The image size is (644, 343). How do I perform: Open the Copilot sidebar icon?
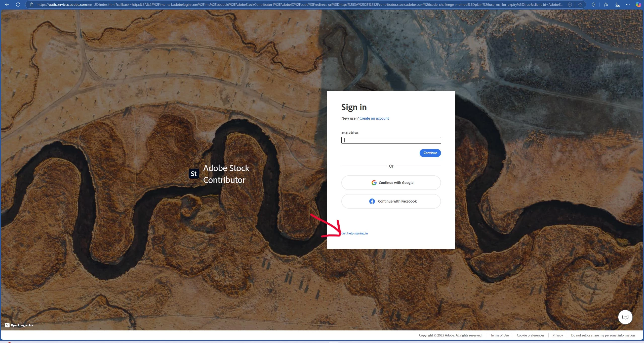coord(638,5)
